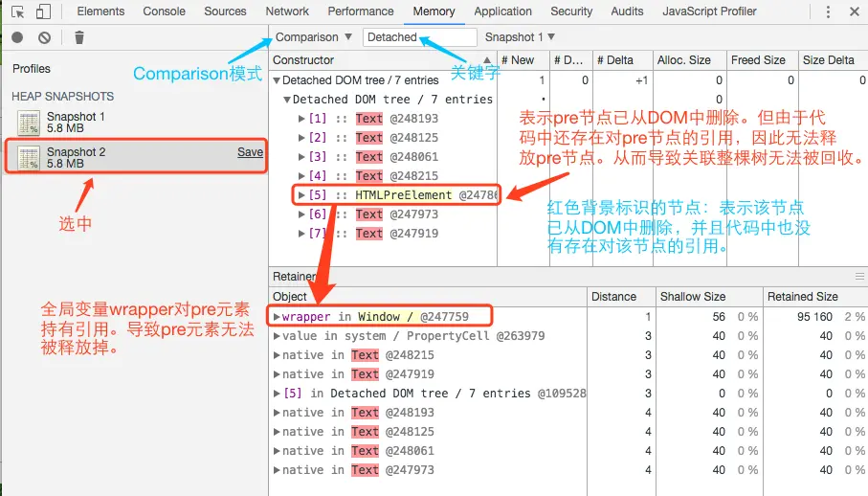Expand entry [3] Text @248061
The width and height of the screenshot is (868, 496).
pos(301,157)
